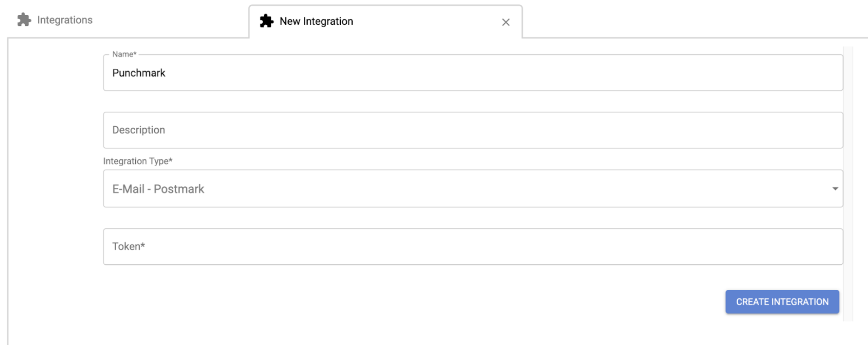Click the Name* field label
This screenshot has height=345, width=868.
(124, 54)
